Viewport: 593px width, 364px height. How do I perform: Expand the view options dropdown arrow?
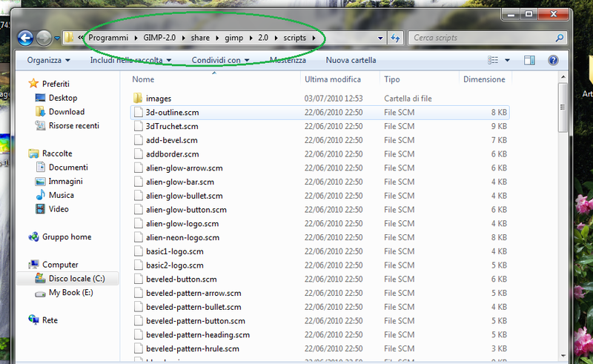508,60
